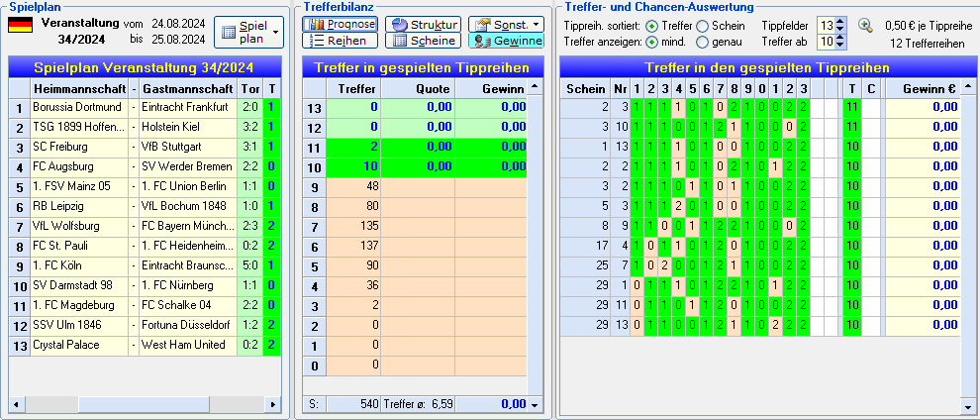This screenshot has height=420, width=980.
Task: Click Schein 5 in Tippreihen table
Action: [585, 206]
